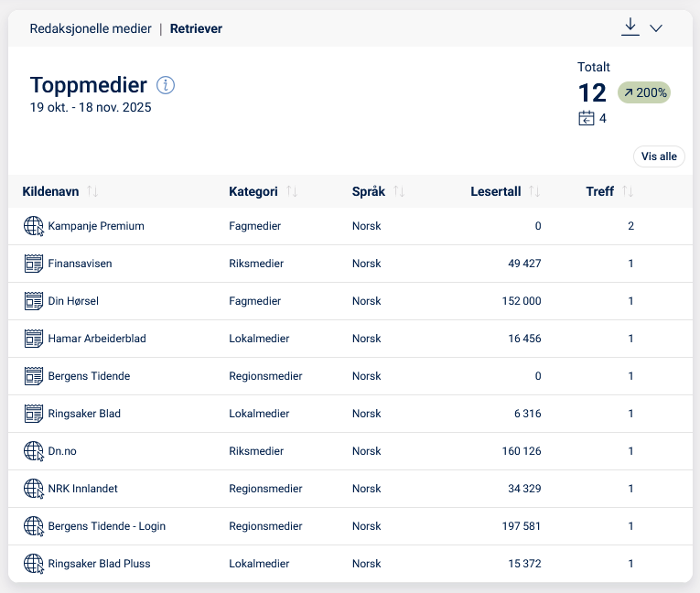This screenshot has height=593, width=700.
Task: Click the newspaper icon beside Din Hørsel
Action: pyautogui.click(x=34, y=301)
